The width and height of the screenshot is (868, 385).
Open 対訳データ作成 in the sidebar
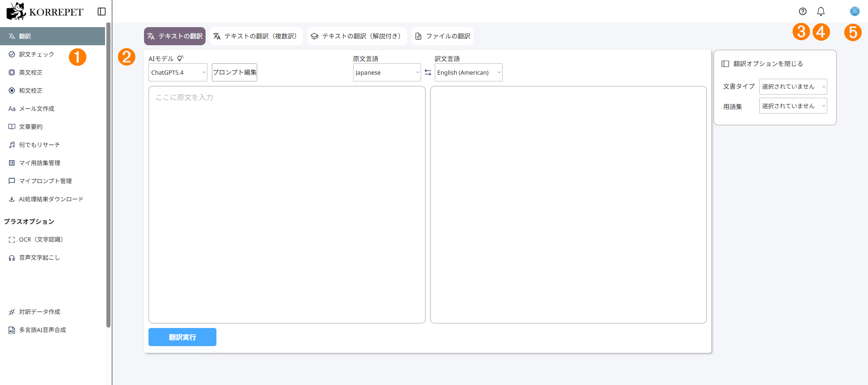click(53, 312)
